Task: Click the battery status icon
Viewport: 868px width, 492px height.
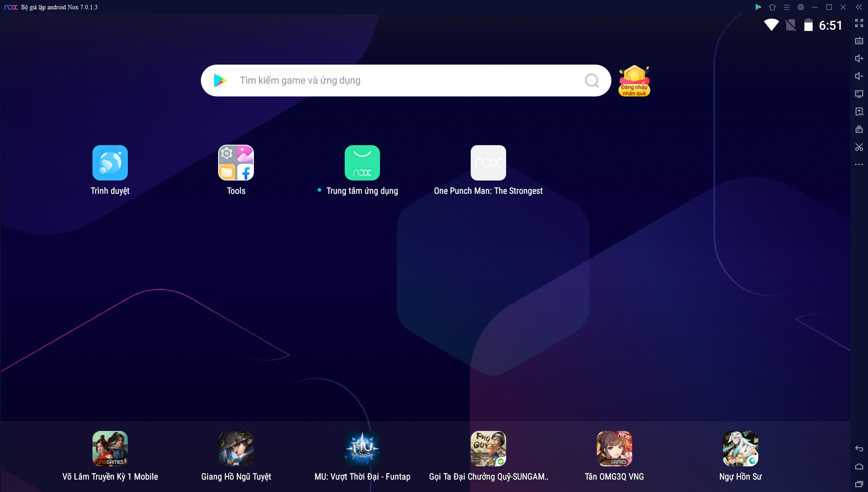Action: 808,25
